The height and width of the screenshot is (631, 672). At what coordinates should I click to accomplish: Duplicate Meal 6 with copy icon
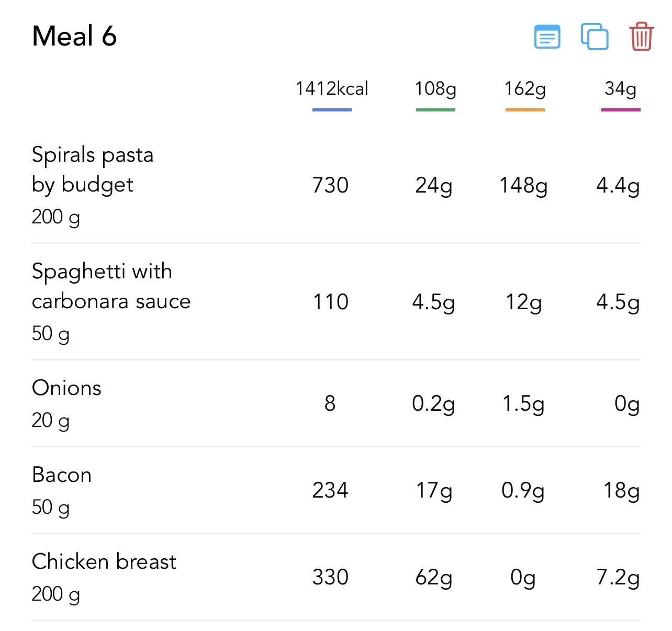pyautogui.click(x=595, y=37)
